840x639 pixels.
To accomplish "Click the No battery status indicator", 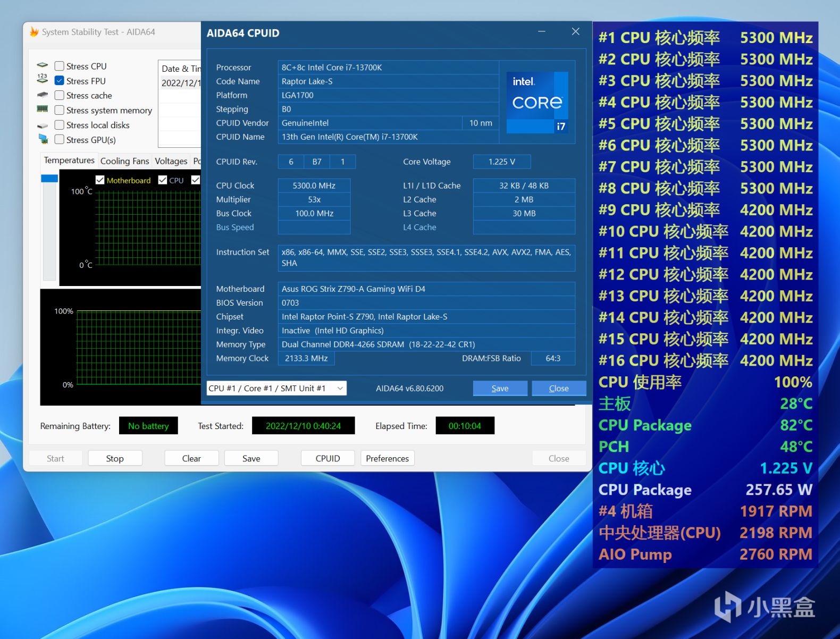I will 148,426.
